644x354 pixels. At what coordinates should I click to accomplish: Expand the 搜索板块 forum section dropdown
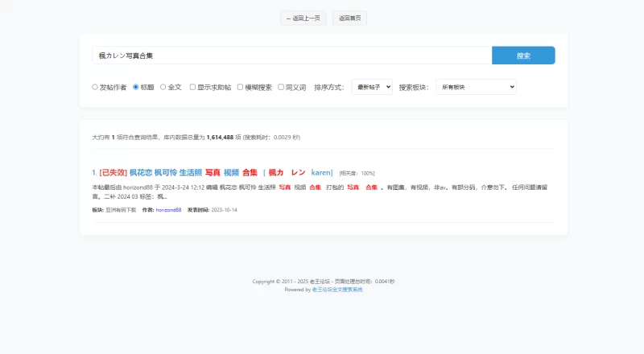click(x=476, y=87)
